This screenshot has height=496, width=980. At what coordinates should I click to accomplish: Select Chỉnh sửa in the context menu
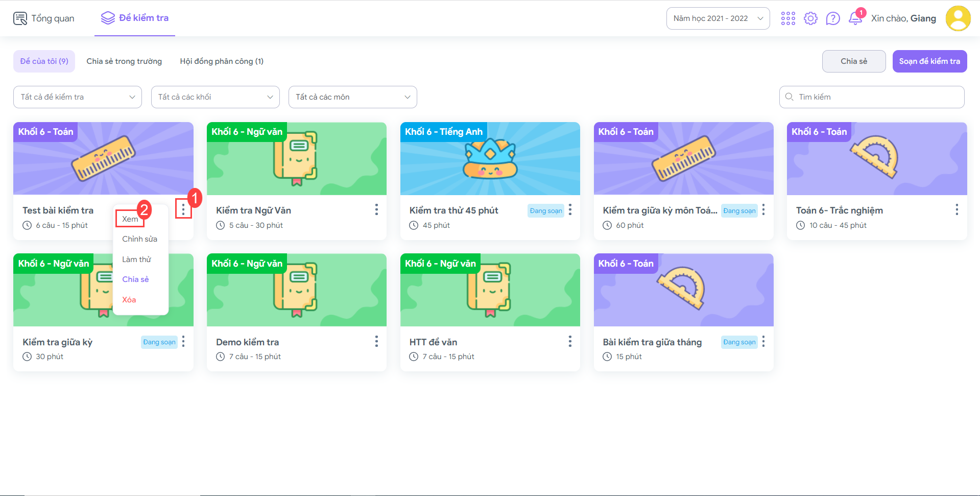pyautogui.click(x=140, y=239)
